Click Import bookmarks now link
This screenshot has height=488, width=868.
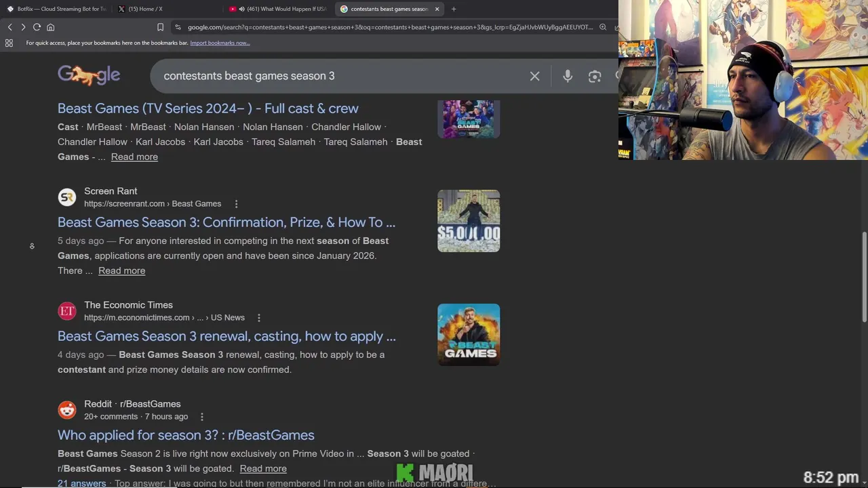[x=220, y=43]
